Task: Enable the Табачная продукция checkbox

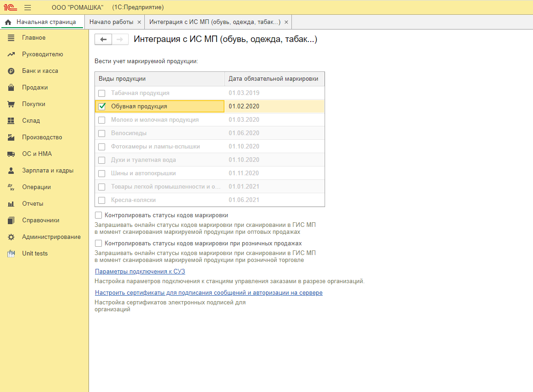Action: [101, 93]
